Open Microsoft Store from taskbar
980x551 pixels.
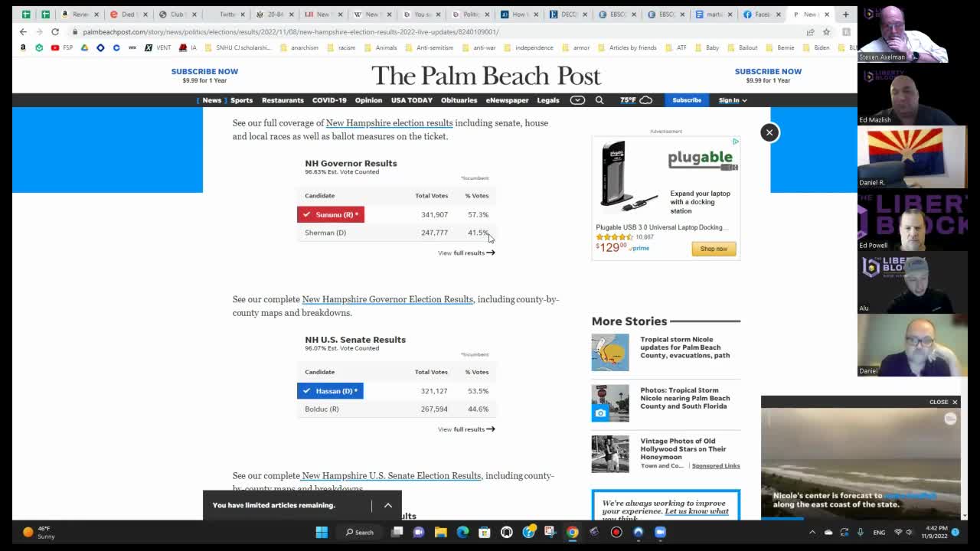(x=484, y=532)
